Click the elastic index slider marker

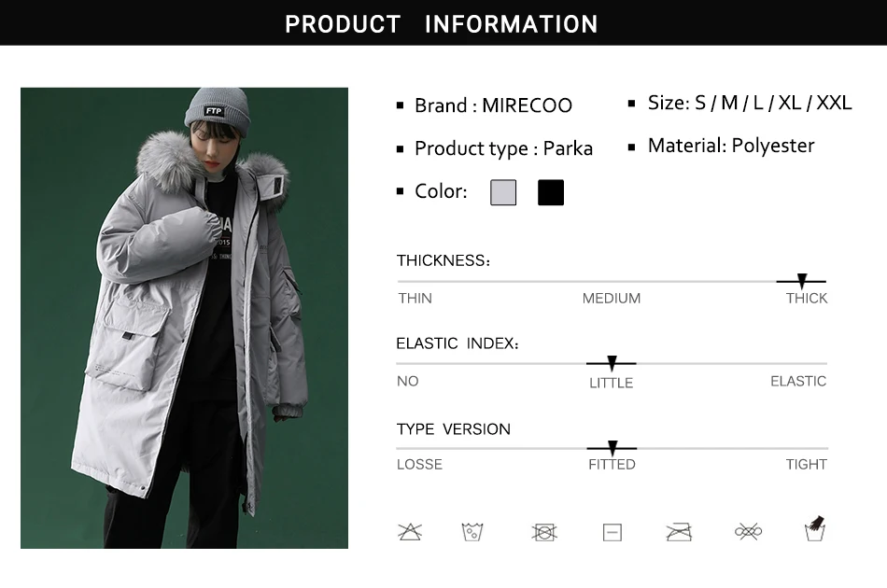612,363
